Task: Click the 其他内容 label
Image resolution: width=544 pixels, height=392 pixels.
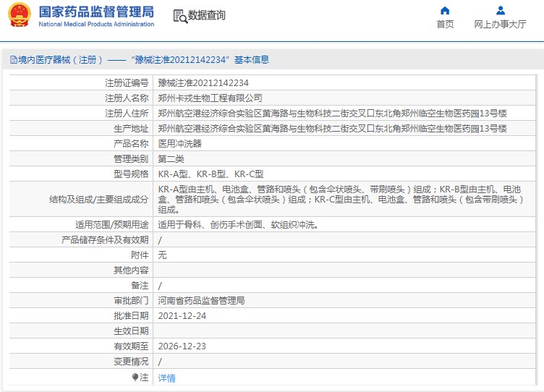Action: [131, 270]
